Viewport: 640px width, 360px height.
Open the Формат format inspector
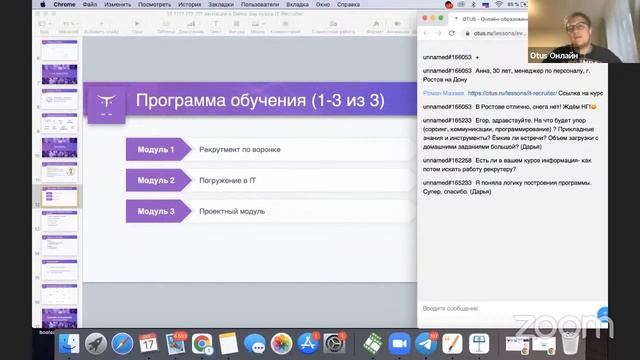click(x=376, y=26)
